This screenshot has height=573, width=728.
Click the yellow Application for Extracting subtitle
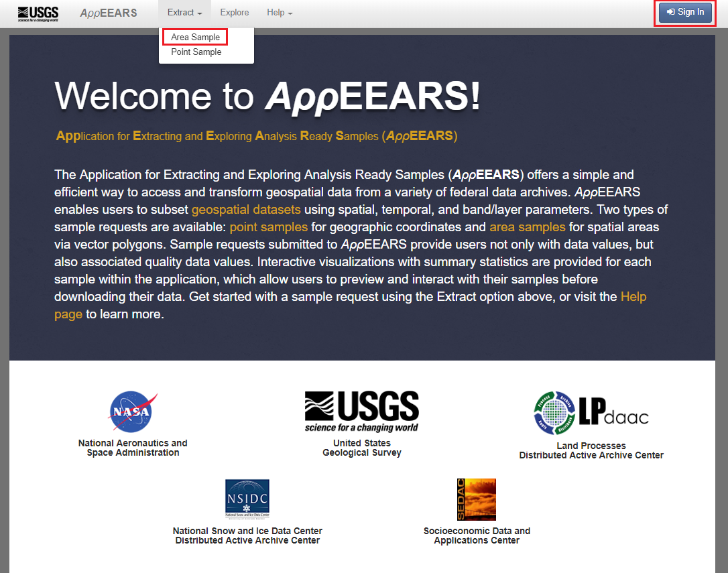257,136
